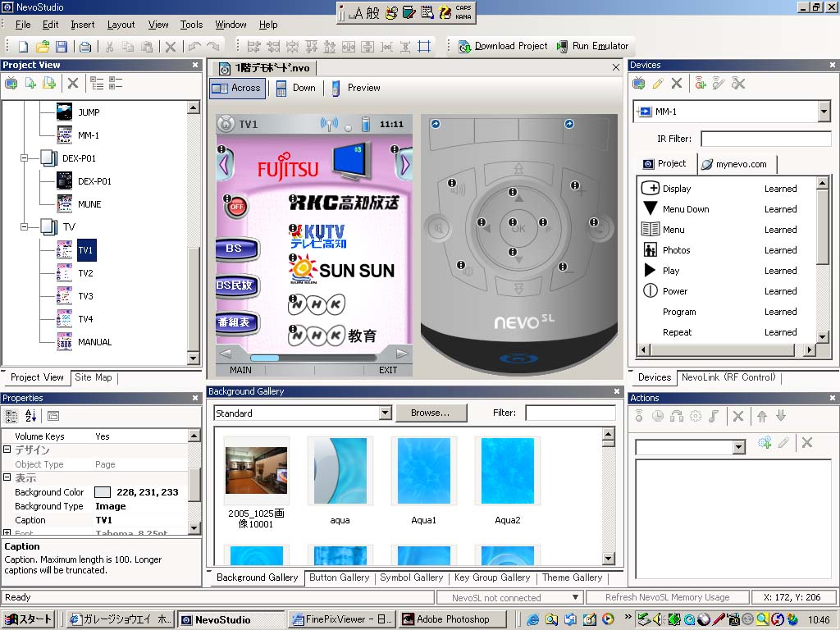Click the property pages icon in Properties toolbar

(53, 416)
